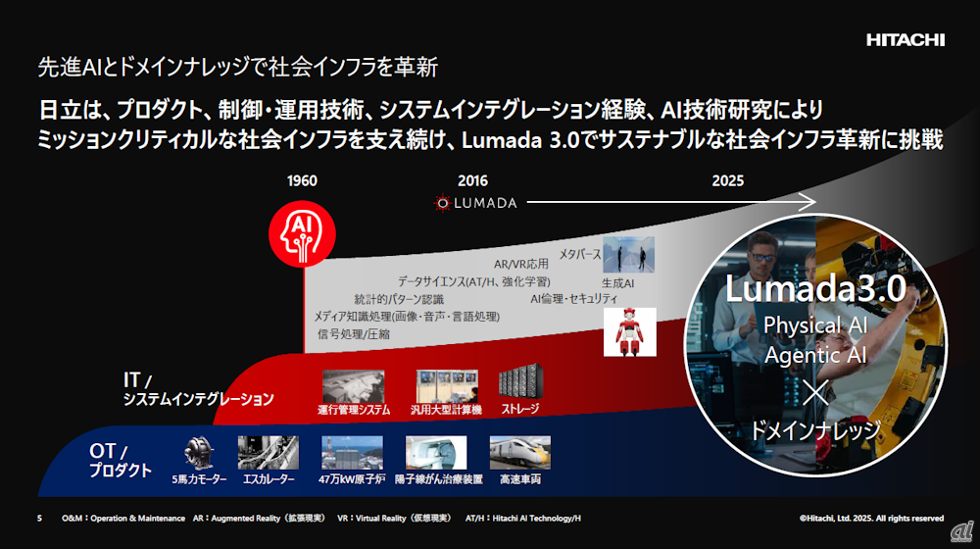Click the AT/H: Hitachi AI Technology/H footnote
The image size is (980, 549).
tap(523, 519)
